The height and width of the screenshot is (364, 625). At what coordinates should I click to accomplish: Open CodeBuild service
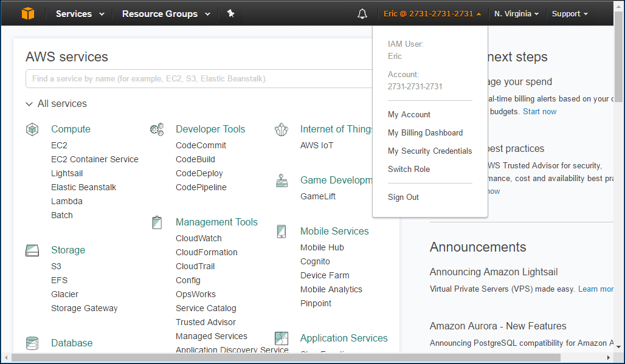click(x=195, y=159)
